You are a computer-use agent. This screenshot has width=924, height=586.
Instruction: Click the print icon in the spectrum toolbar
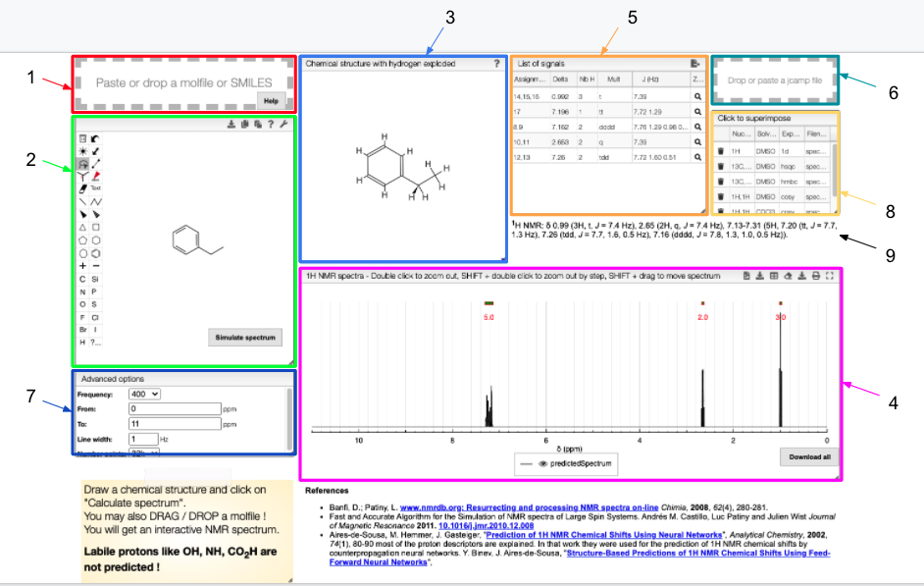click(x=815, y=276)
